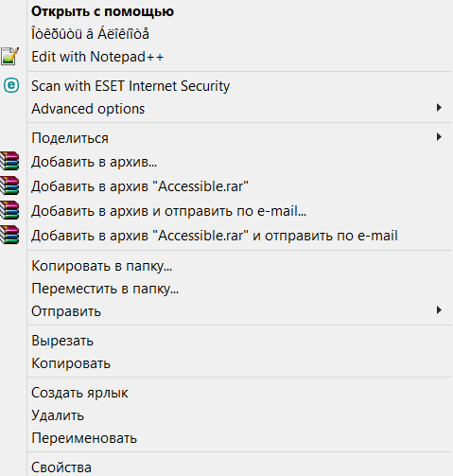Select "Edit with Notepad++"

(x=97, y=57)
